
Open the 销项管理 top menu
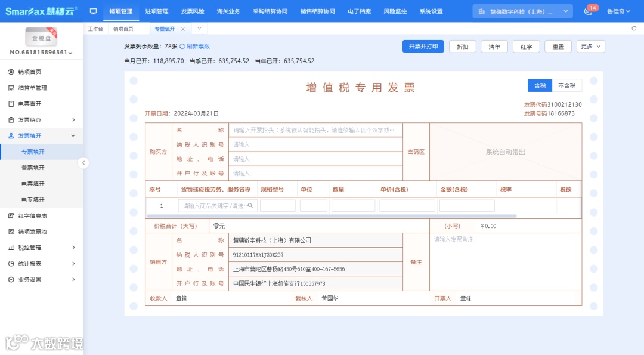120,11
